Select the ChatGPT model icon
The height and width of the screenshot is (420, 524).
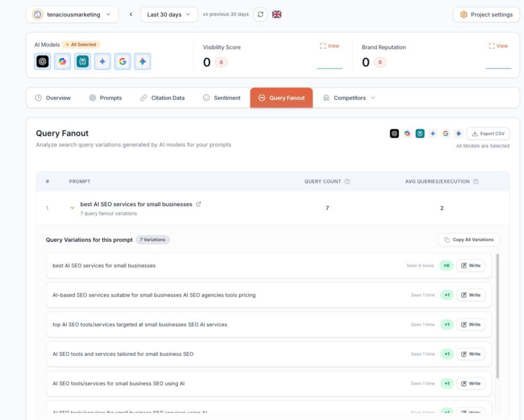point(42,61)
